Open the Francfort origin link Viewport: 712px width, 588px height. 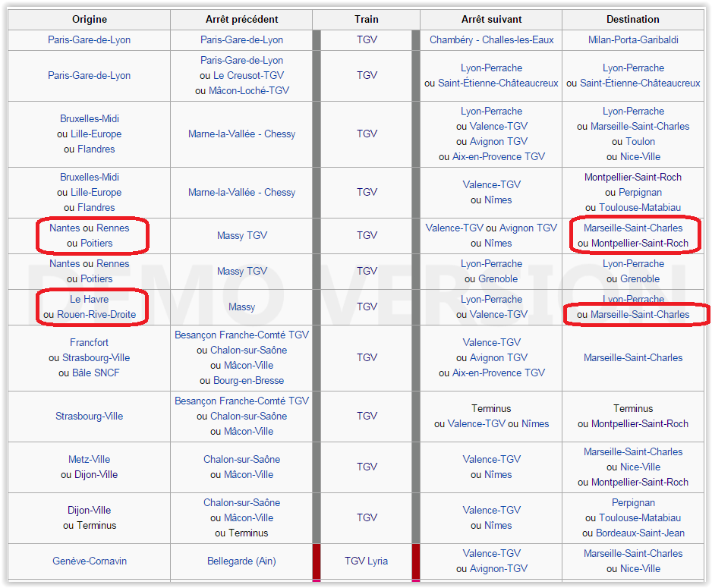pos(89,342)
